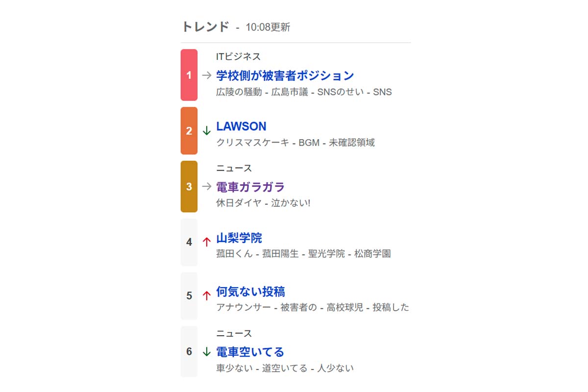This screenshot has height=392, width=588.
Task: Open the 何気ない投稿 trend link
Action: [x=250, y=292]
